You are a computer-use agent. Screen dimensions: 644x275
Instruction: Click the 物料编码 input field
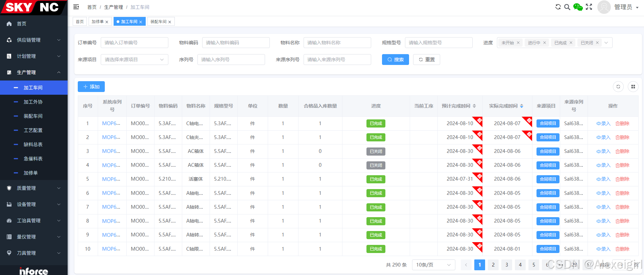point(236,43)
